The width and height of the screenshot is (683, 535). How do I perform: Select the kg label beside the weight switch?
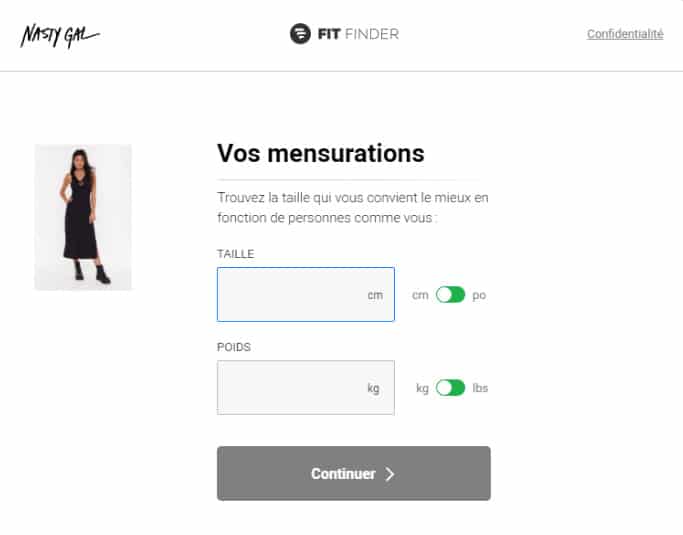(x=422, y=388)
